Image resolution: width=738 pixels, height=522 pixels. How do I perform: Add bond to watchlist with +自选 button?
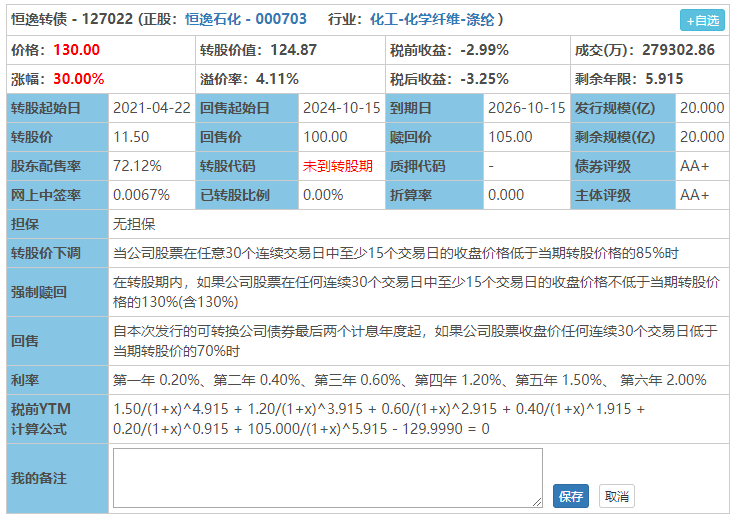tap(702, 20)
